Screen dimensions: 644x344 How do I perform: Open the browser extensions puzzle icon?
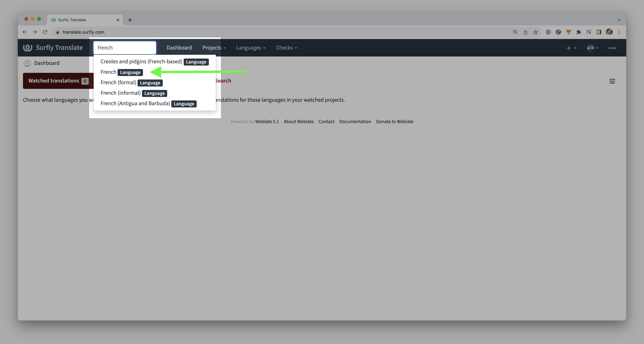coord(579,32)
